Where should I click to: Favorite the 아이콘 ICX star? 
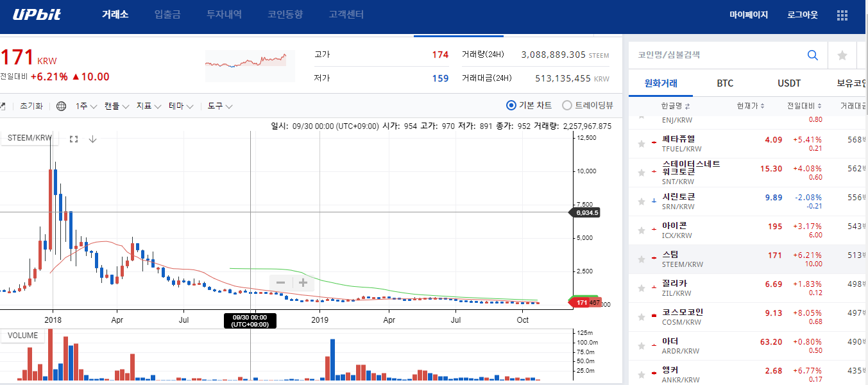point(641,231)
